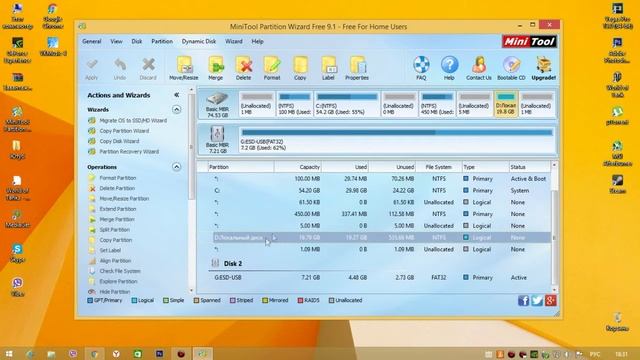The width and height of the screenshot is (640, 360).
Task: Select the Basic MBR 7.21 GB USB disk icon
Action: tap(217, 133)
